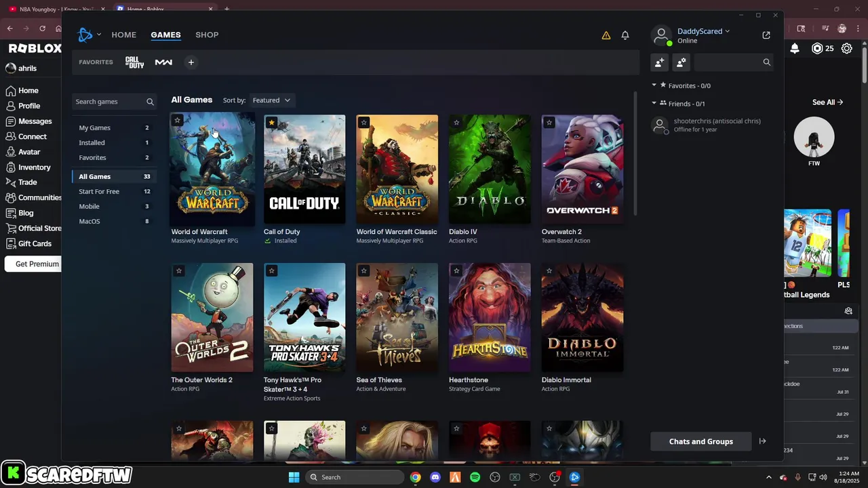Open the Sort by Featured dropdown
This screenshot has width=868, height=488.
tap(271, 100)
